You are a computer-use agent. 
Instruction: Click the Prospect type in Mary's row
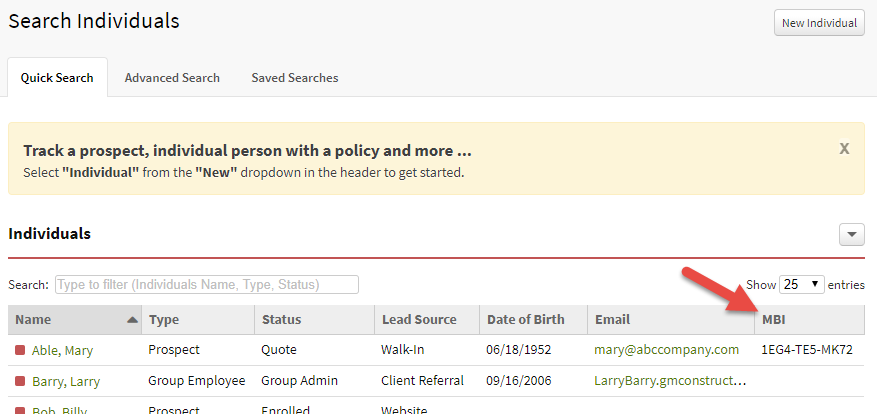pos(174,350)
